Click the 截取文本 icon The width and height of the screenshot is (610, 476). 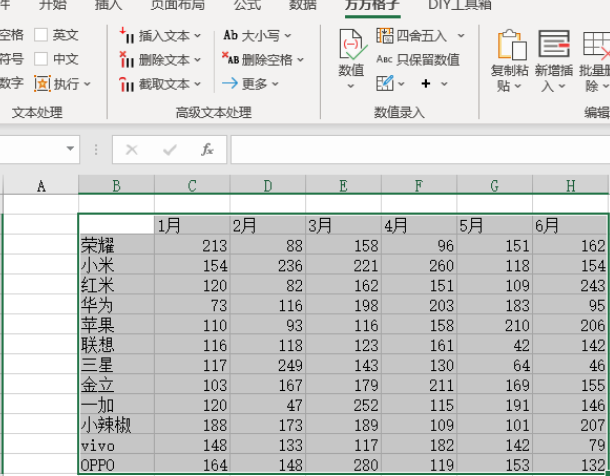click(x=127, y=84)
